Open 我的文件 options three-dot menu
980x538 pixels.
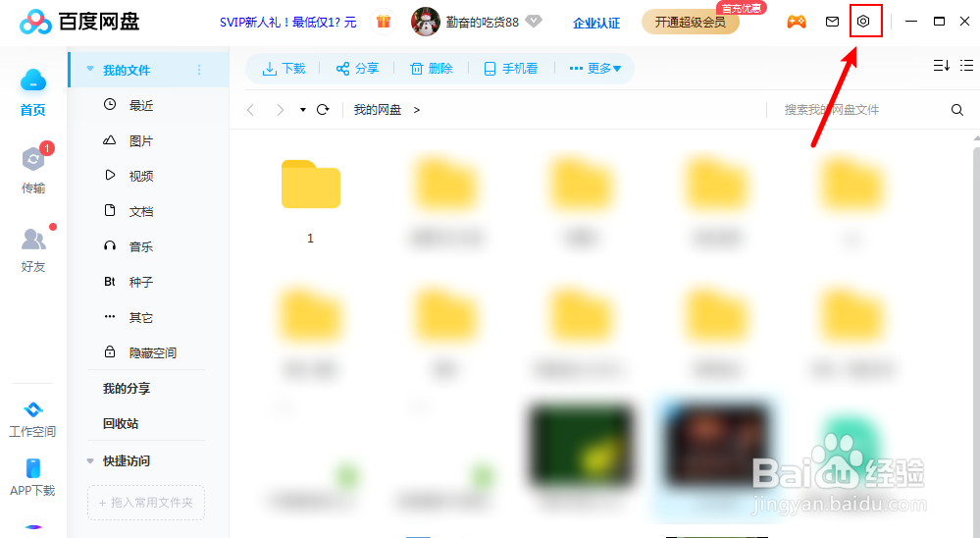click(x=199, y=70)
